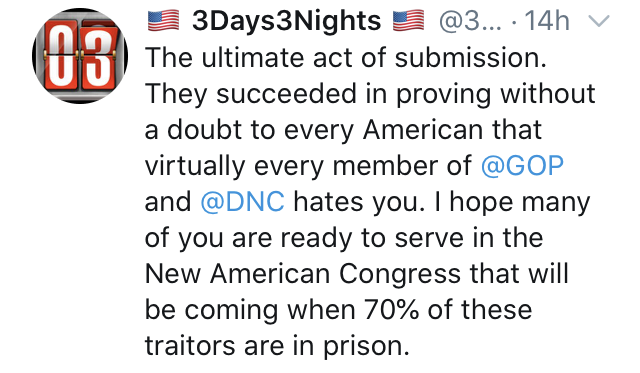640x373 pixels.
Task: Click "a doubt to every American that" line
Action: [343, 130]
